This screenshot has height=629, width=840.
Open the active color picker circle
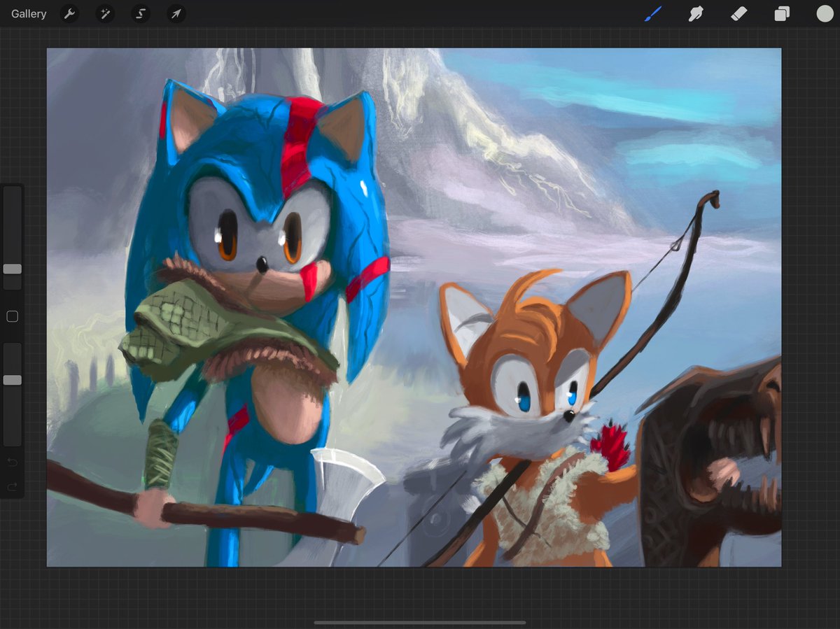pos(825,14)
